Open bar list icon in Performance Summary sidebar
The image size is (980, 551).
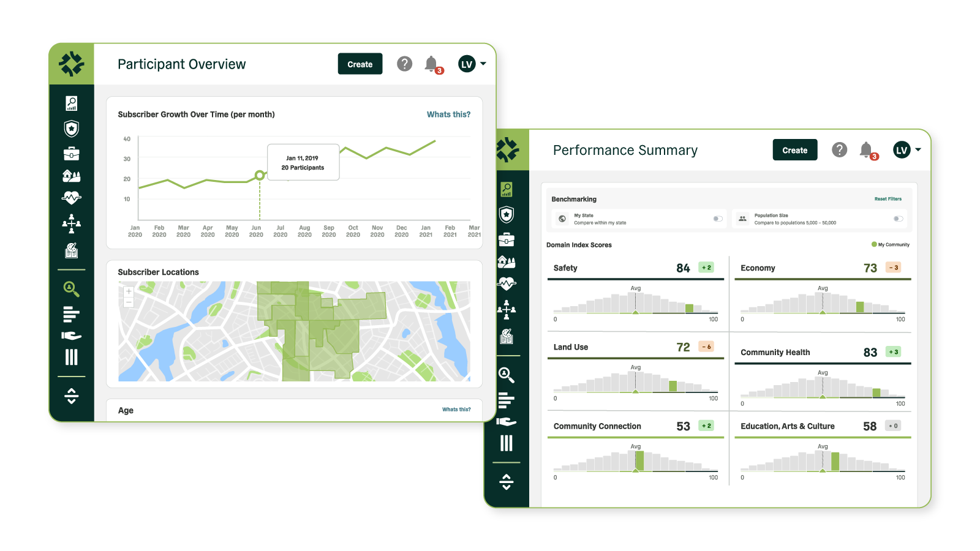507,400
